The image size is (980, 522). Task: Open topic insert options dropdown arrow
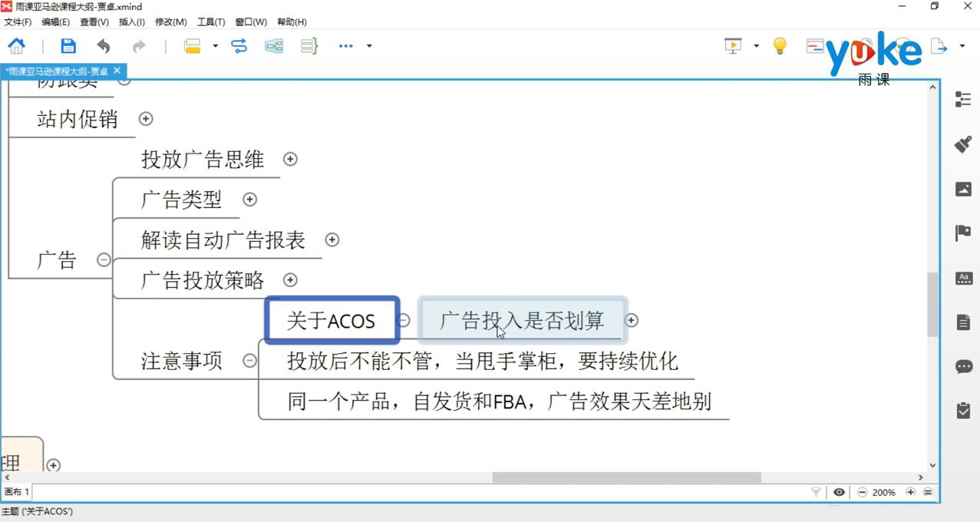216,46
